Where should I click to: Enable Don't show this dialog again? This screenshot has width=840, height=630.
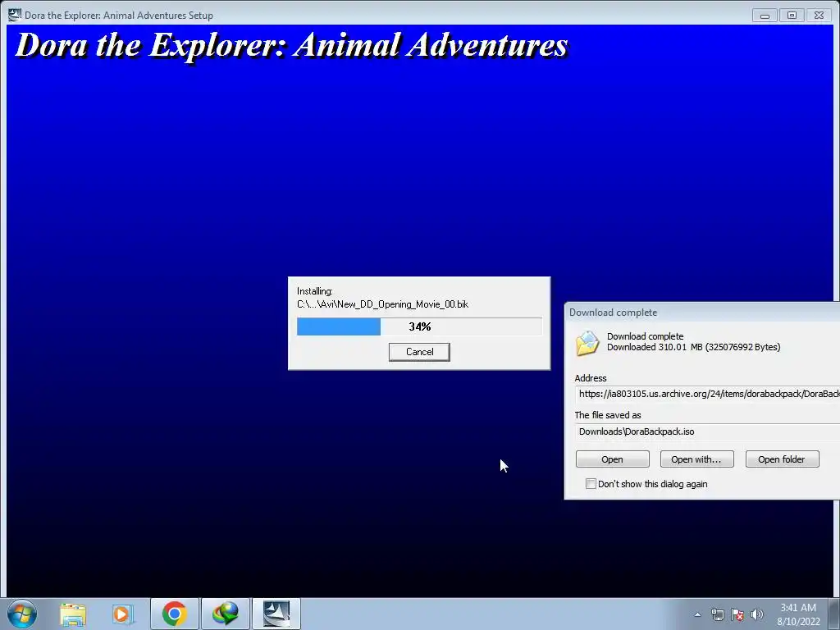(591, 484)
